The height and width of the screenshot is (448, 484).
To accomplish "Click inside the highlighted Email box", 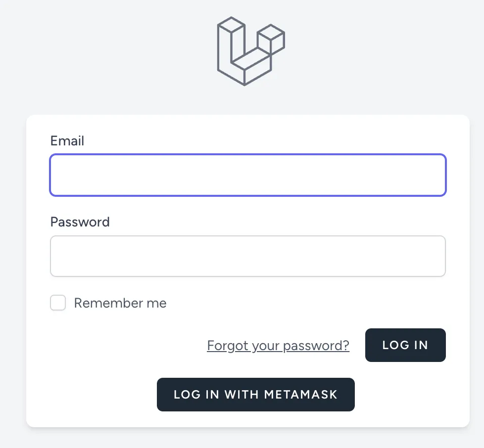I will click(247, 175).
